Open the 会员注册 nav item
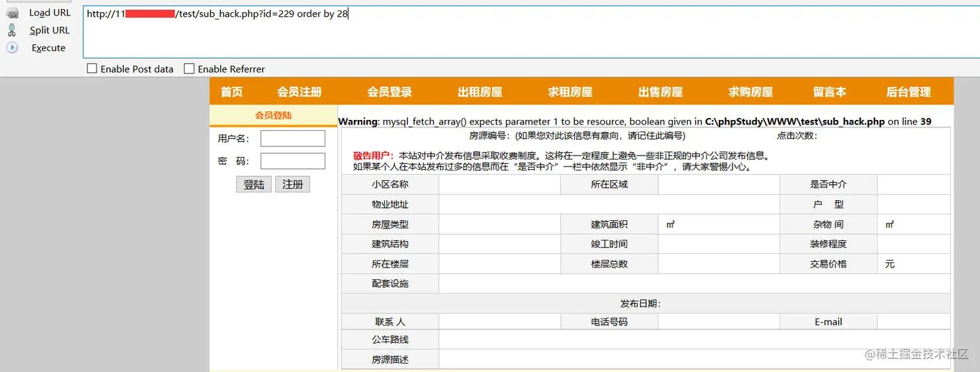The height and width of the screenshot is (372, 980). tap(299, 92)
